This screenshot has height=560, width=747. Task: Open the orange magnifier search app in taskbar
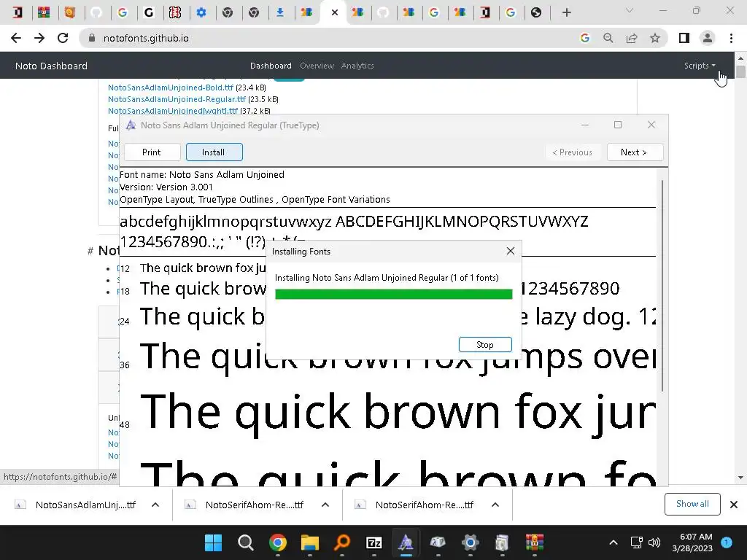[x=341, y=542]
